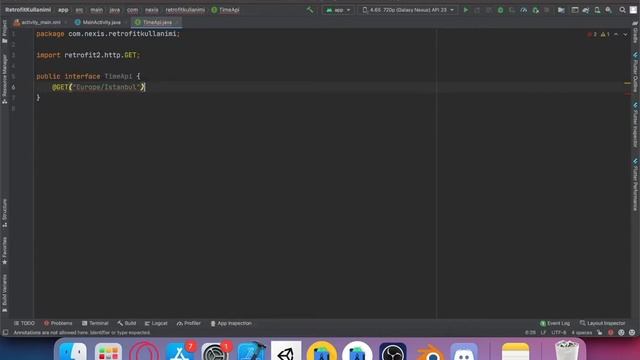Viewport: 640px width, 360px height.
Task: Go to previous highlighted error arrow
Action: point(616,34)
